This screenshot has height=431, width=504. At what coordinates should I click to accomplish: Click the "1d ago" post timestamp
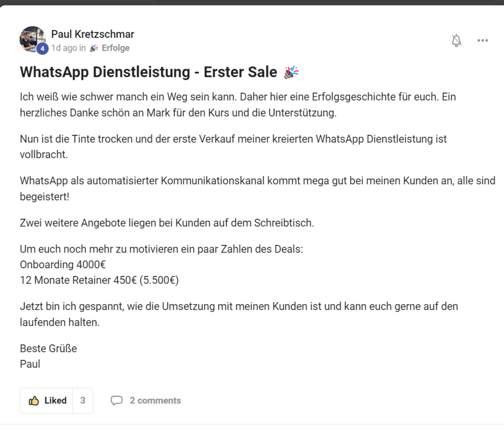[64, 48]
